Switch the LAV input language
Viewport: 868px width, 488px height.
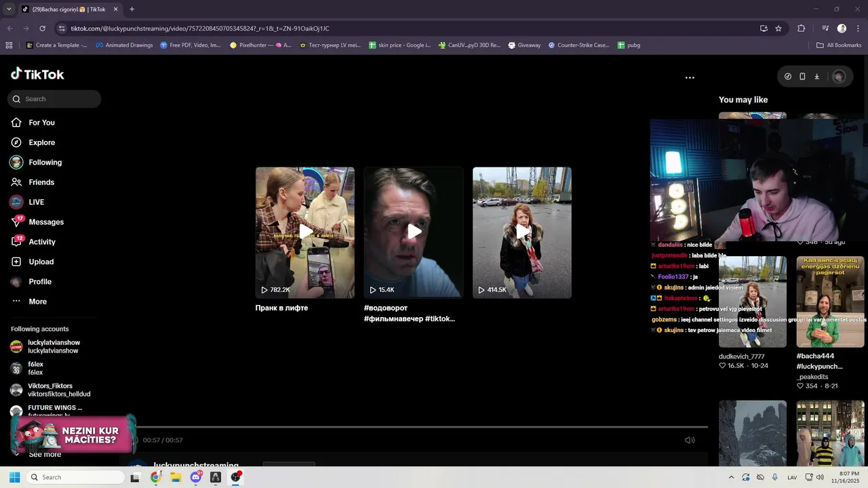pos(792,477)
